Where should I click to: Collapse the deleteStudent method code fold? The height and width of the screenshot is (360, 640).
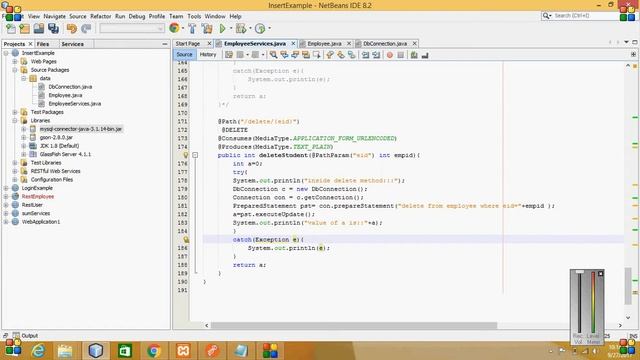coord(195,155)
